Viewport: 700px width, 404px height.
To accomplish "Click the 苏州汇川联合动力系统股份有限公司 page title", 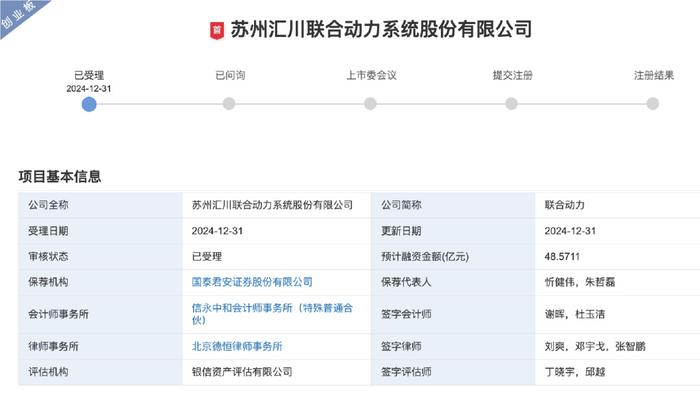I will tap(383, 30).
